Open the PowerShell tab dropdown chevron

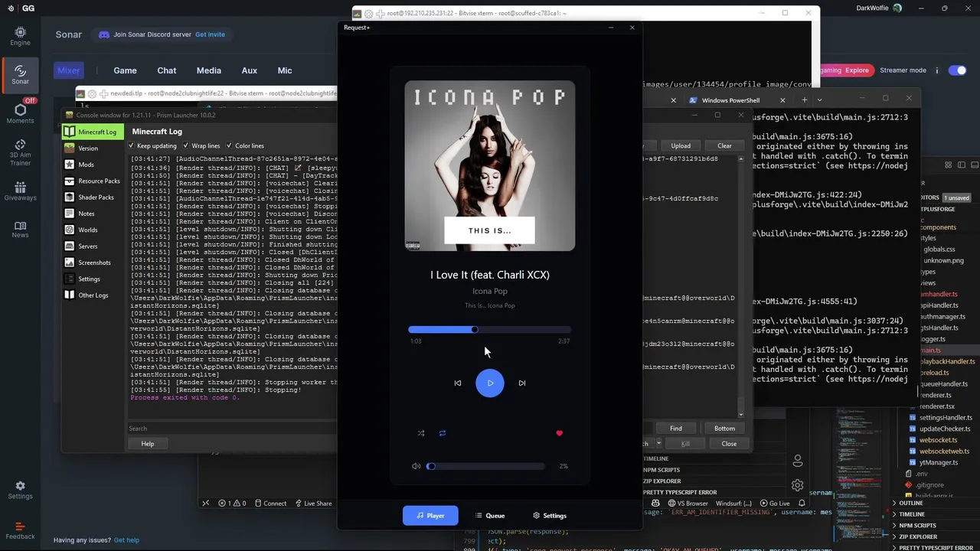point(819,100)
